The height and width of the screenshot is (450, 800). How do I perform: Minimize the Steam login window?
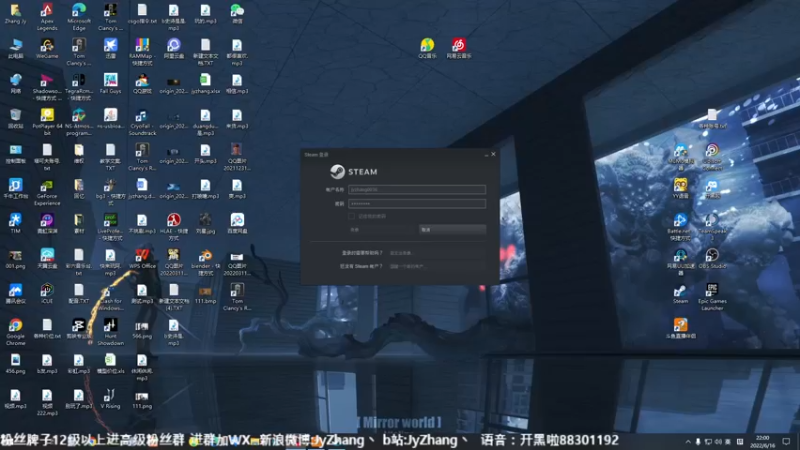tap(486, 155)
